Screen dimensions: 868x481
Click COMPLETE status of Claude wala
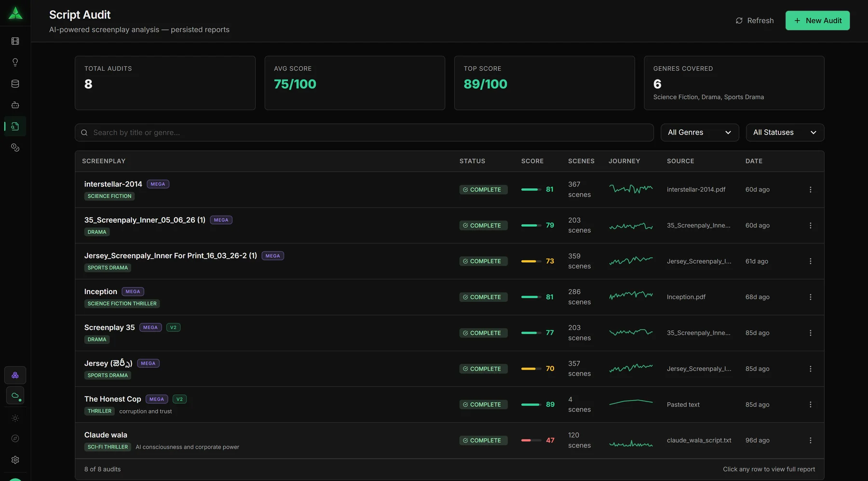[483, 441]
